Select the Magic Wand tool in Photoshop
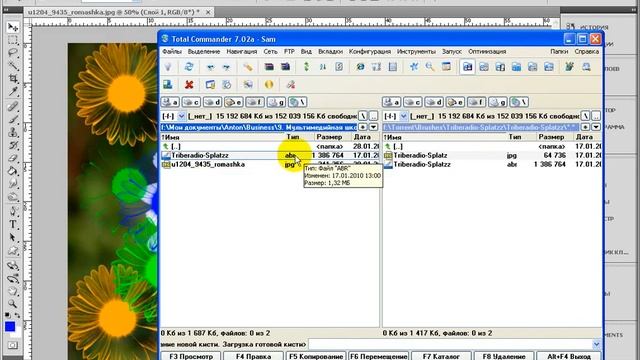This screenshot has width=640, height=360. [x=13, y=66]
